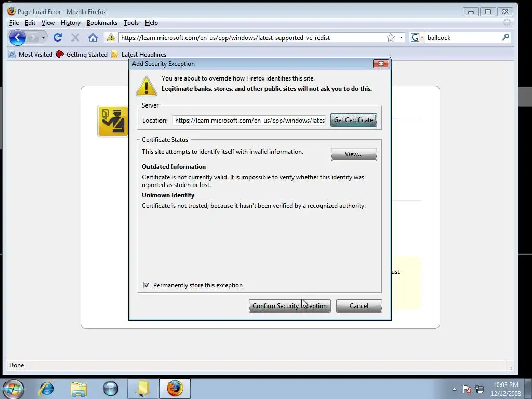Go back with the blue Back arrow
The width and height of the screenshot is (532, 399).
click(18, 37)
